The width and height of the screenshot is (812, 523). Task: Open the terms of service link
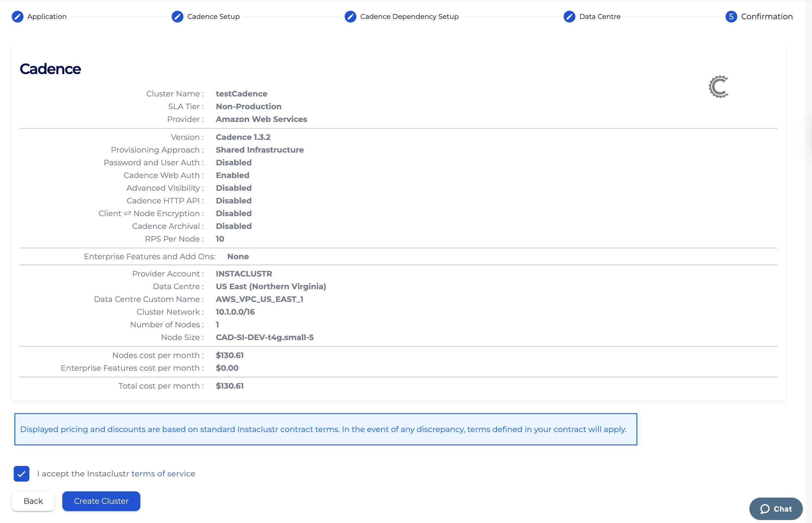tap(163, 474)
